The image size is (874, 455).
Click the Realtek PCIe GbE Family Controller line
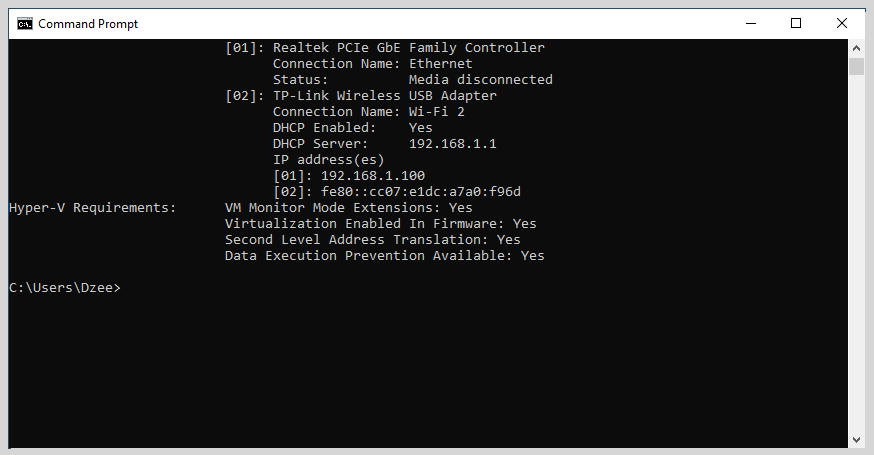(x=385, y=48)
